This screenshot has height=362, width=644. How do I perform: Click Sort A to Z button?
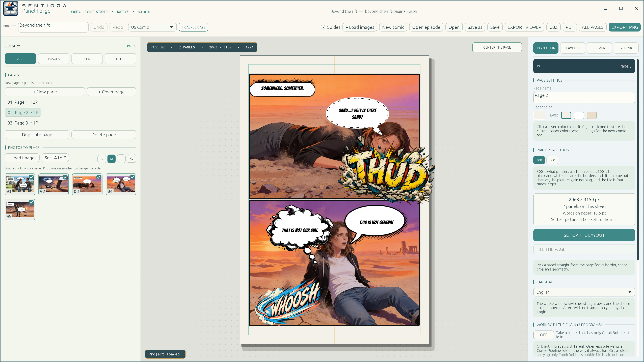click(55, 158)
